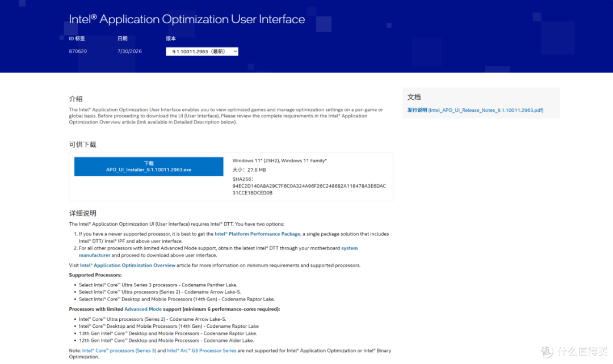Open Intel Arc G3 Processor Series link
Viewport: 613px width, 364px height.
[x=201, y=351]
